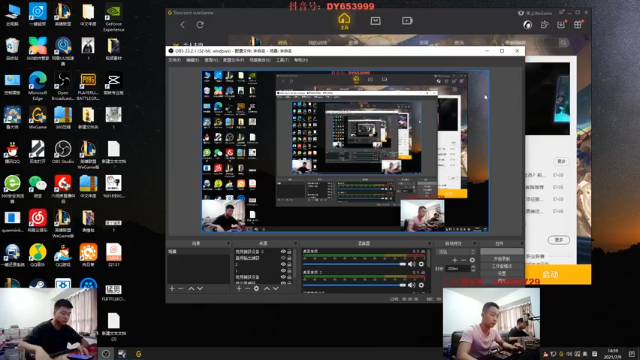Add a new source with the plus icon
640x360 pixels.
point(239,289)
